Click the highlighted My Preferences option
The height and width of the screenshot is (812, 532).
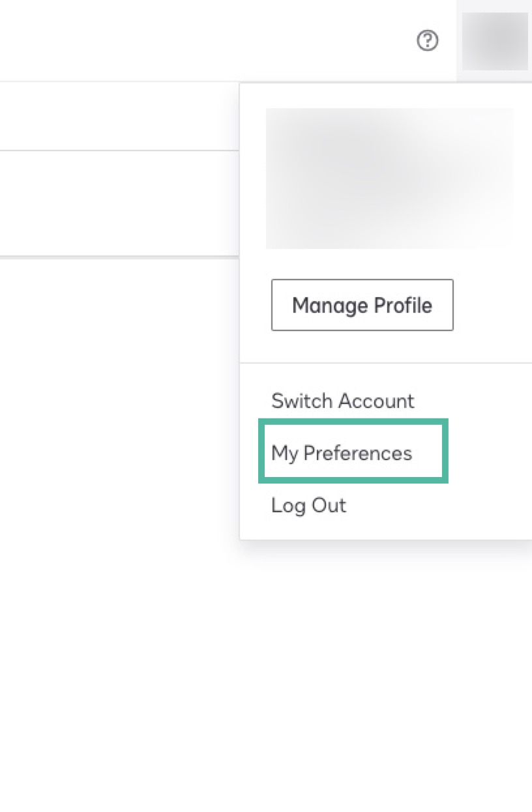click(x=341, y=452)
